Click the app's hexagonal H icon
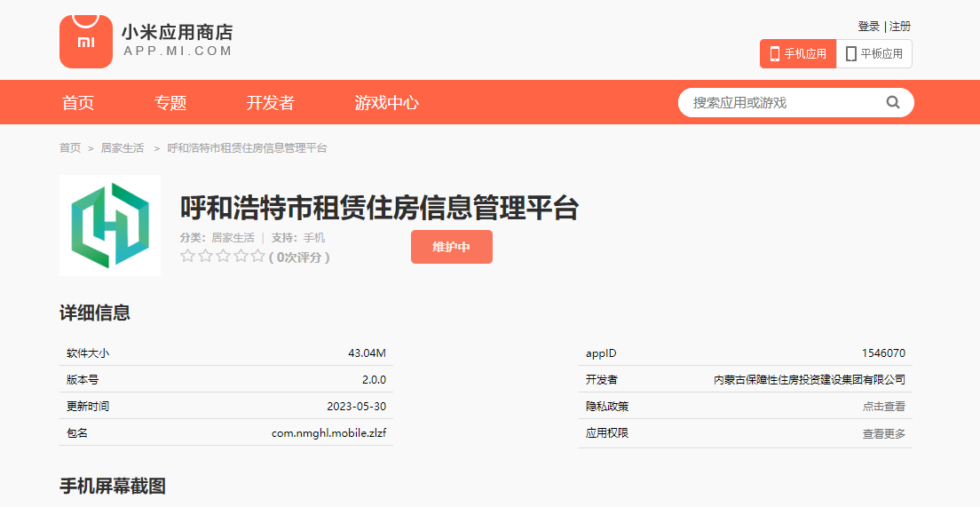Screen dimensions: 980x507 click(110, 226)
